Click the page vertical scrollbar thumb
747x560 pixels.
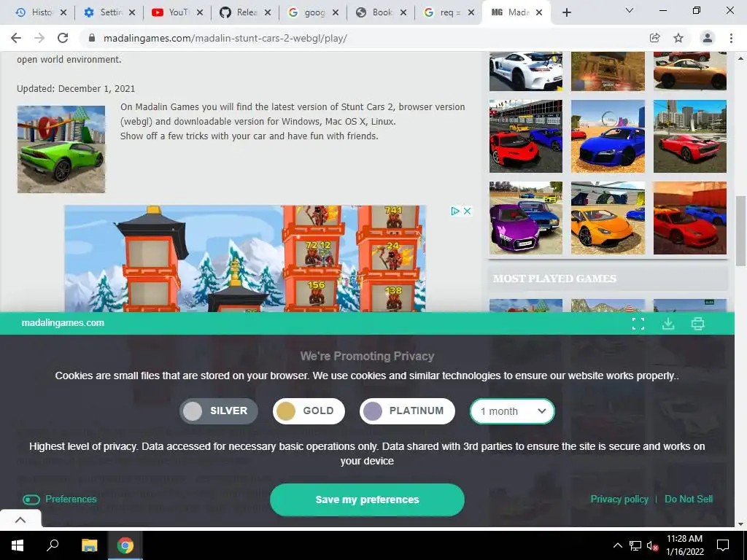741,231
